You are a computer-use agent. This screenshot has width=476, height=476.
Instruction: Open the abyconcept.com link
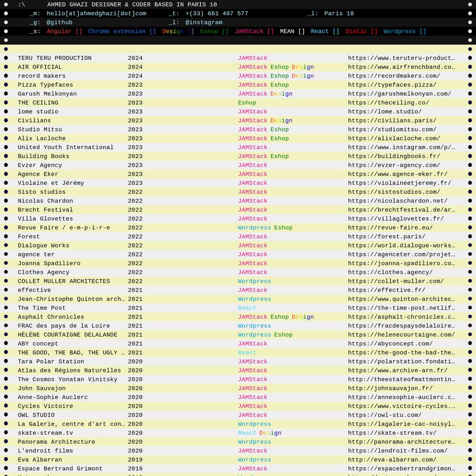pos(390,344)
